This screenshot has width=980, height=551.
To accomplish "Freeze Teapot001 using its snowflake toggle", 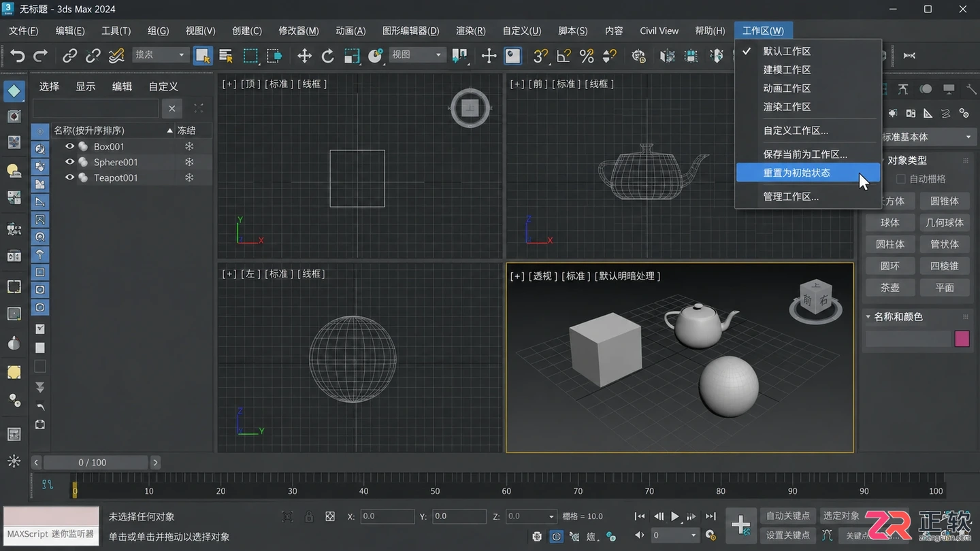I will pos(189,178).
